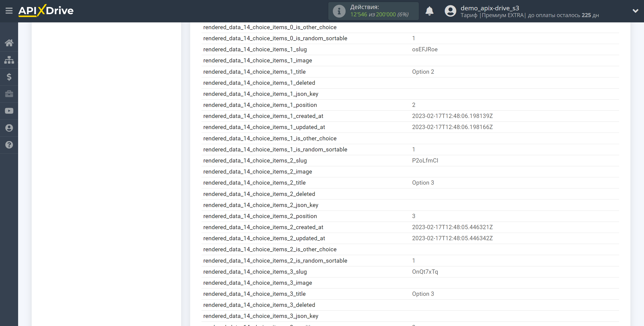Select row choice_items_2_updated_at

coord(410,238)
